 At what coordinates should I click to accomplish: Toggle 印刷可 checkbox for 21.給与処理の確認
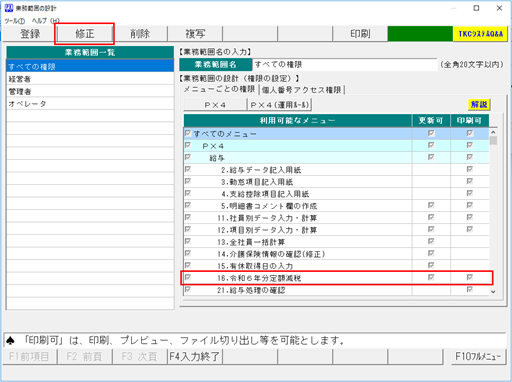[470, 289]
